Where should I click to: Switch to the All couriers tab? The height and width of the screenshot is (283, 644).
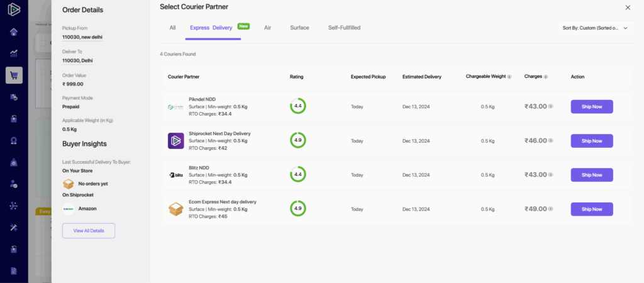tap(172, 28)
